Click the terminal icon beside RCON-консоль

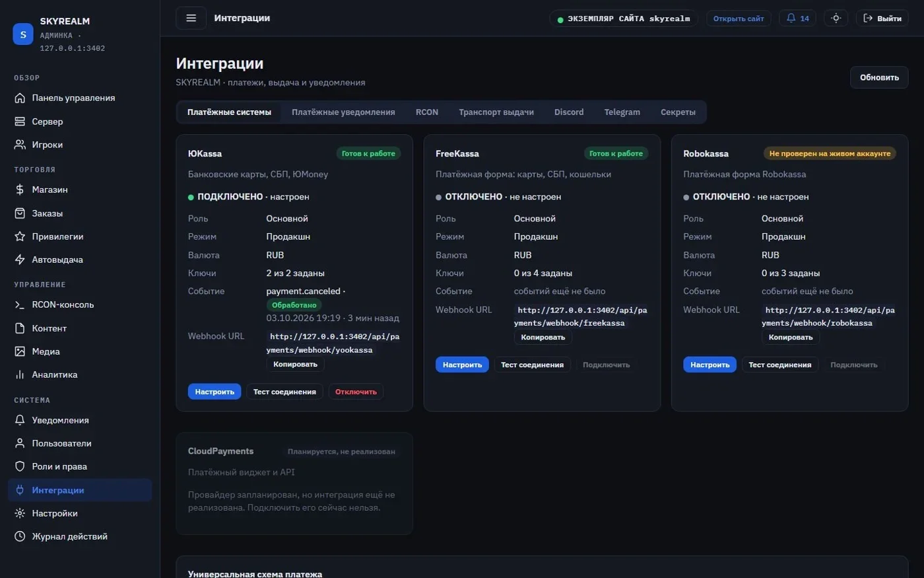pyautogui.click(x=20, y=305)
